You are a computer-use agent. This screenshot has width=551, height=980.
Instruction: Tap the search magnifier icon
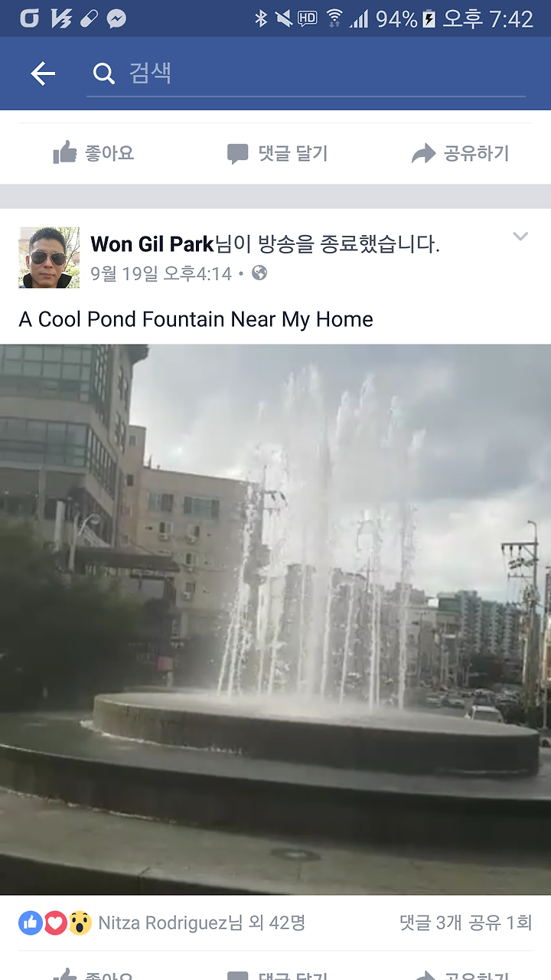tap(103, 73)
